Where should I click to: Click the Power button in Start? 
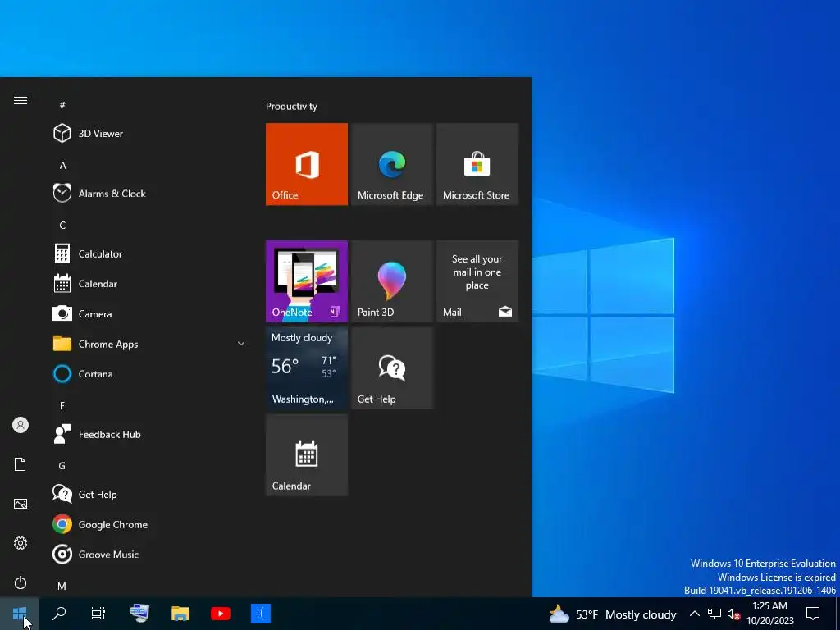tap(21, 582)
